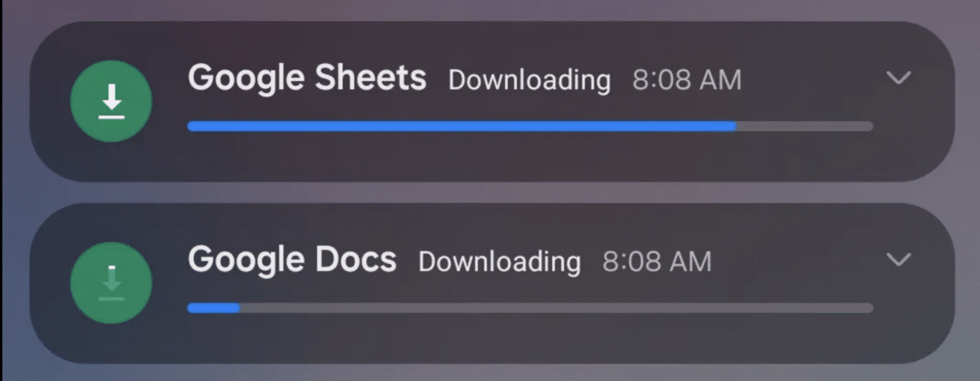Click the blue filled part of Sheets progress bar

coord(461,126)
